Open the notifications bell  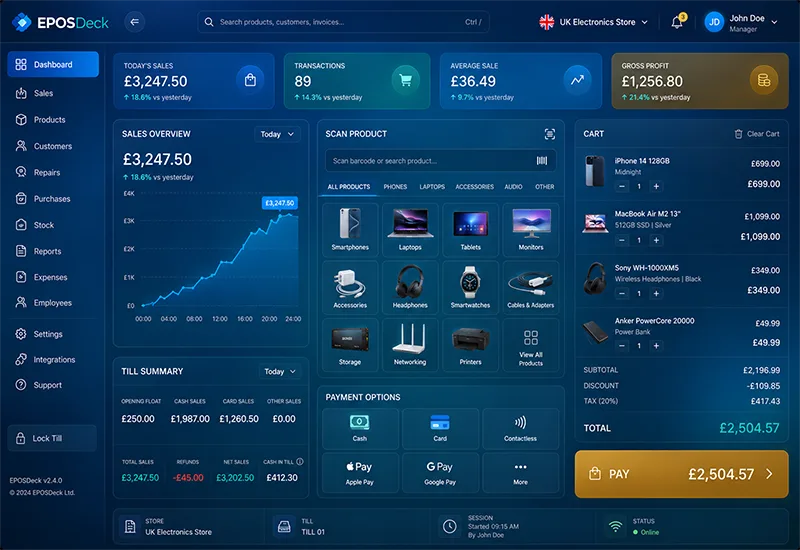pyautogui.click(x=677, y=22)
